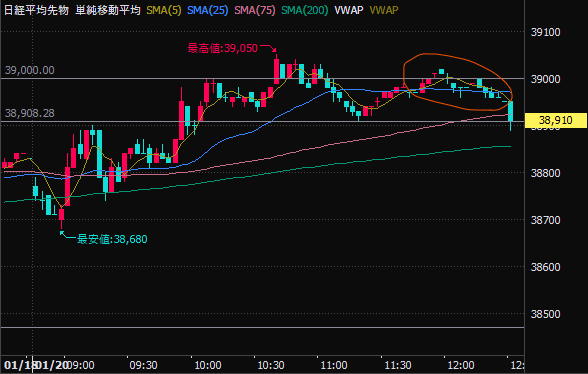Image resolution: width=588 pixels, height=374 pixels.
Task: Click the 10:30 time axis label
Action: tap(271, 365)
